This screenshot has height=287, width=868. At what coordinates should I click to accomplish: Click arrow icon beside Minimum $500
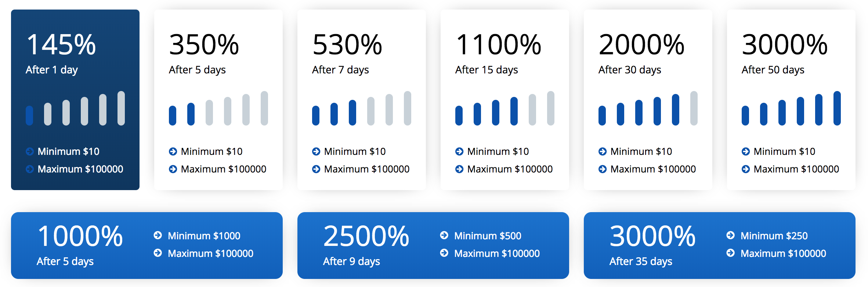tap(444, 235)
